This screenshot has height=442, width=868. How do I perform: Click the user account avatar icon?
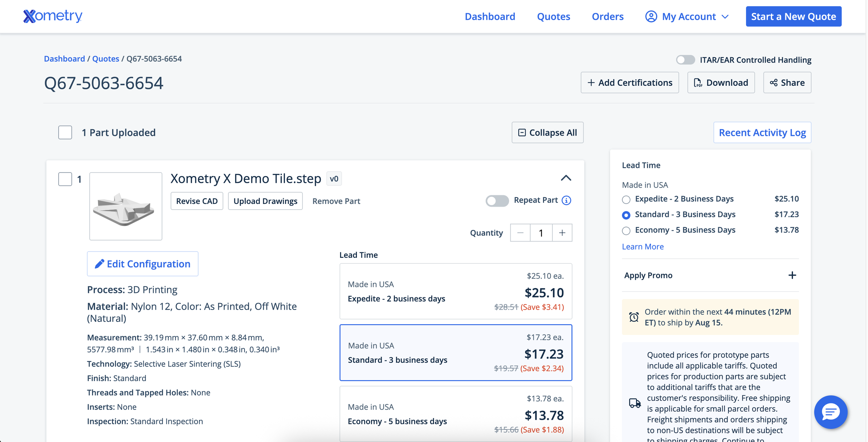[651, 16]
